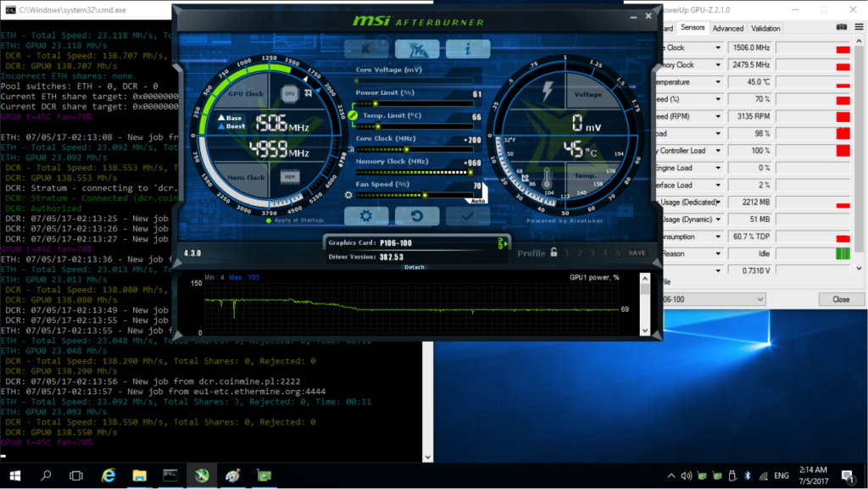Open the Afterburner information icon
868x489 pixels.
(469, 49)
